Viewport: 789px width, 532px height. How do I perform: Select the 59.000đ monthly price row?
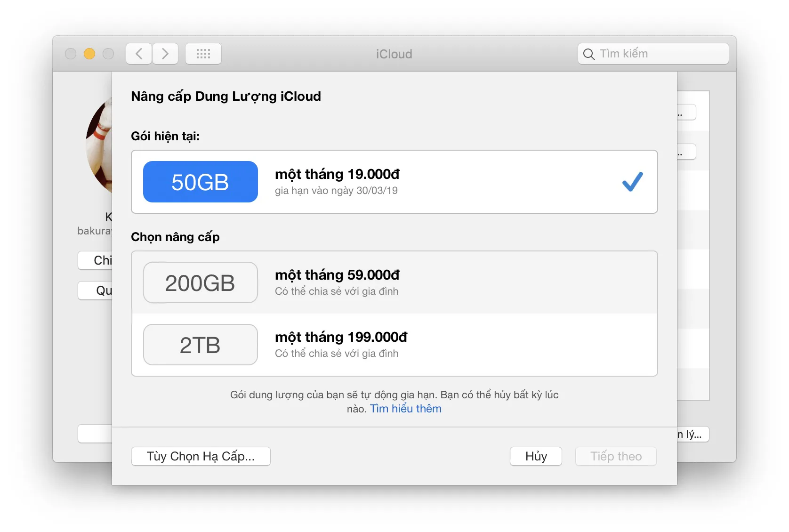394,282
